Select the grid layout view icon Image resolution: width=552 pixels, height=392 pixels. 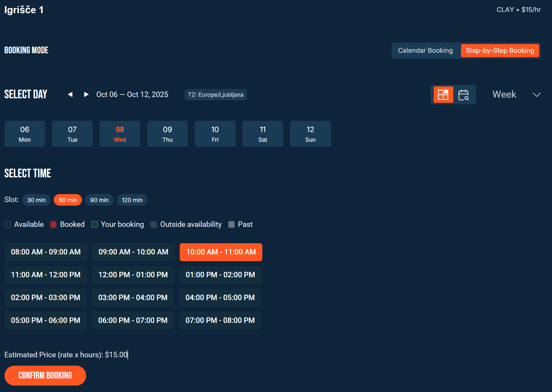click(x=443, y=94)
